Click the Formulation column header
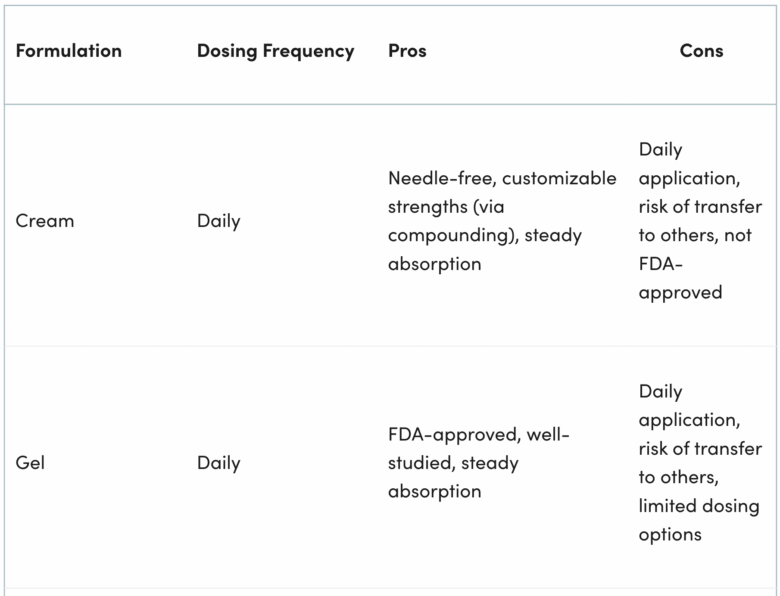Viewport: 780px width, 596px height. point(68,51)
